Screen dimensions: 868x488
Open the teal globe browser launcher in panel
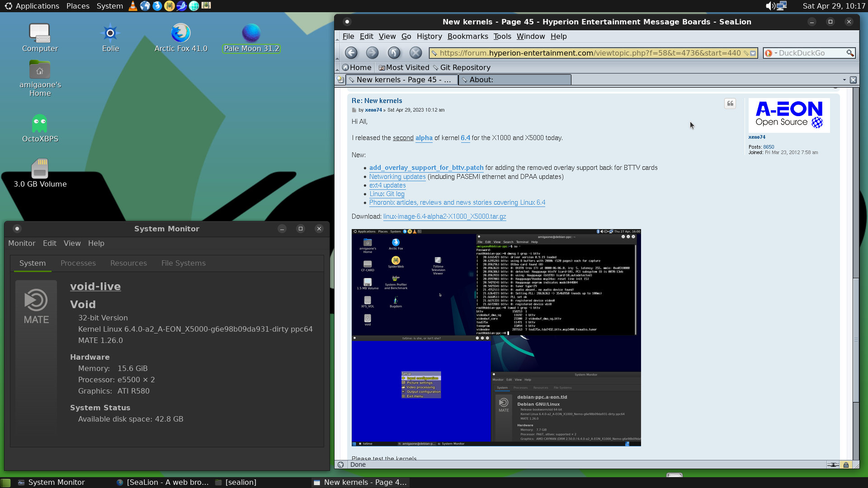[x=194, y=6]
